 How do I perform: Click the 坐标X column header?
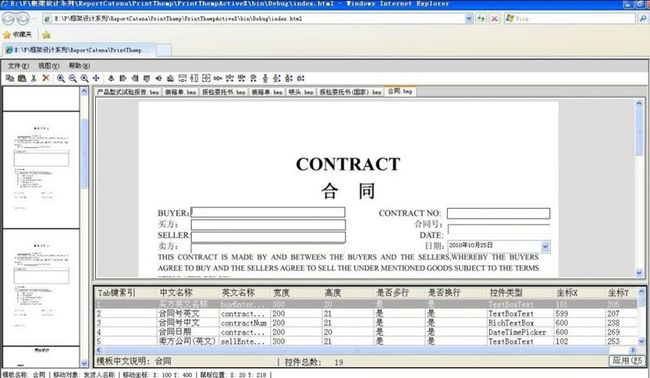click(x=580, y=293)
